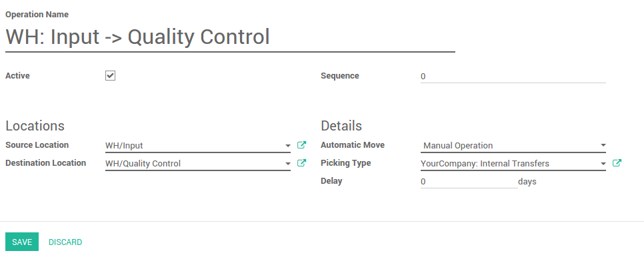Click the SAVE button
This screenshot has width=644, height=255.
point(22,242)
